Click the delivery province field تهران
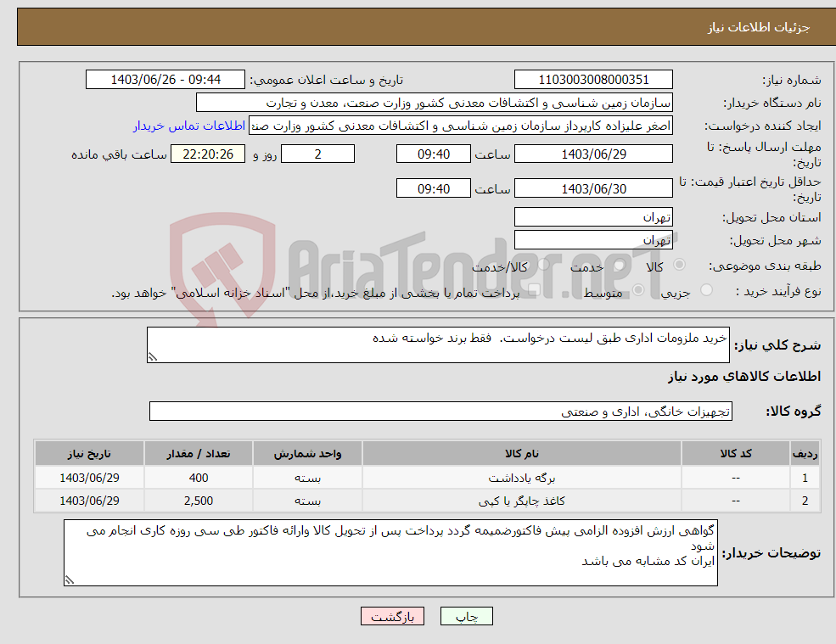This screenshot has width=836, height=644. point(593,217)
